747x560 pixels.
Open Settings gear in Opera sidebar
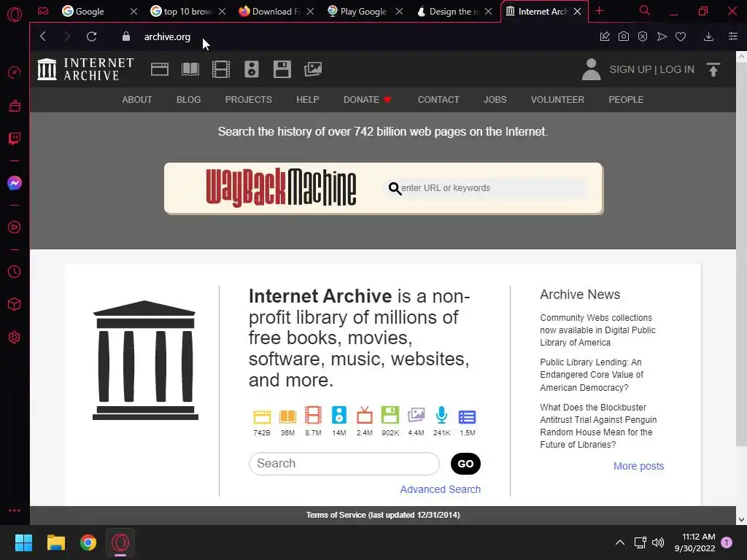click(x=15, y=337)
